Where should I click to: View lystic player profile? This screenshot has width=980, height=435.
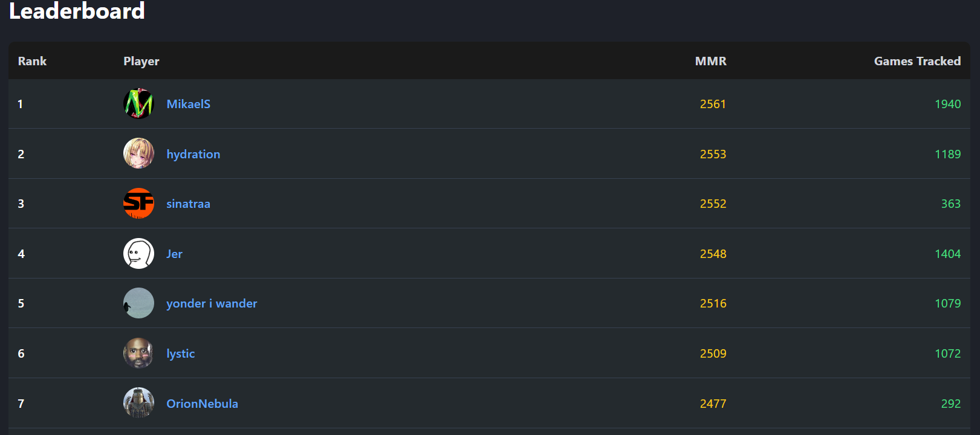click(x=181, y=353)
